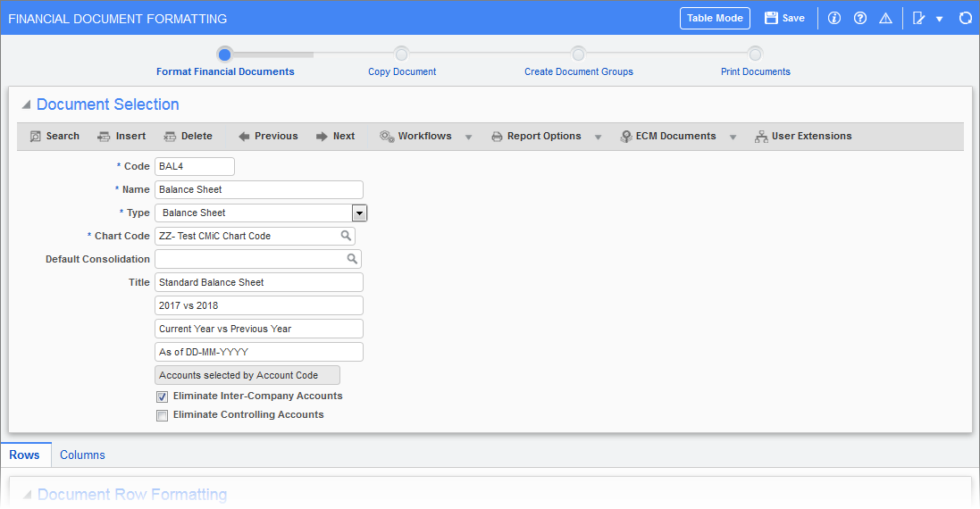Image resolution: width=980 pixels, height=509 pixels.
Task: Switch to the Columns tab
Action: pyautogui.click(x=82, y=455)
